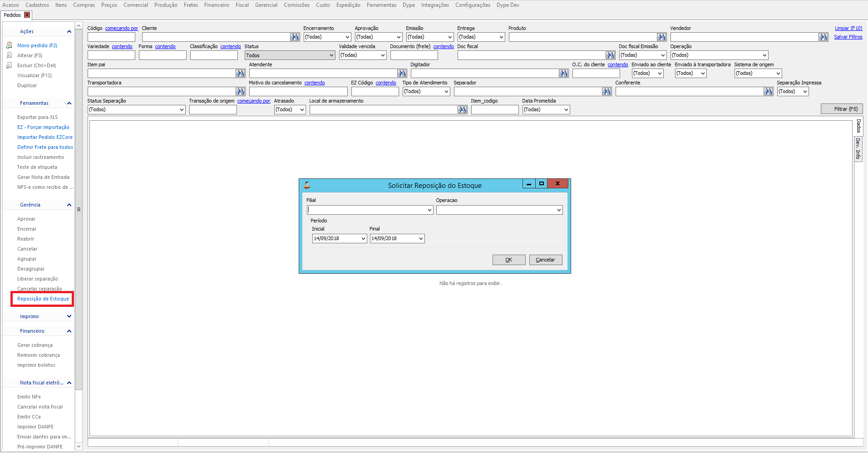This screenshot has width=868, height=453.
Task: Click the Alterar document icon
Action: [x=9, y=55]
